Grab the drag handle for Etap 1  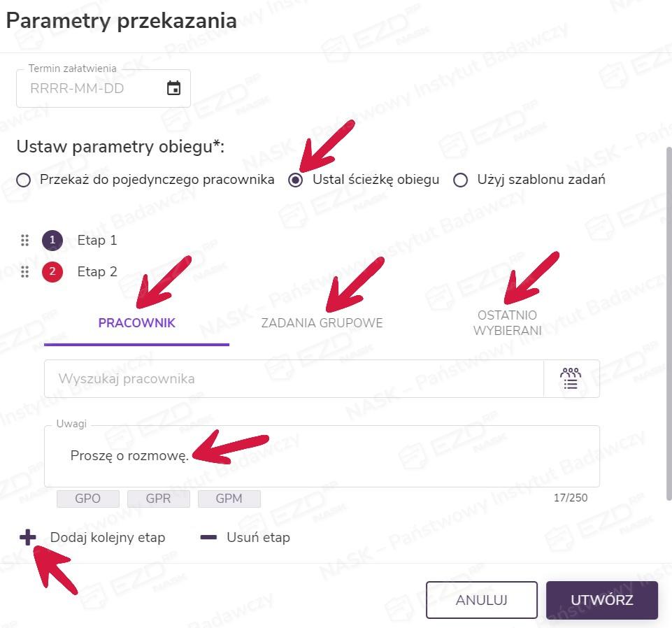[x=25, y=241]
